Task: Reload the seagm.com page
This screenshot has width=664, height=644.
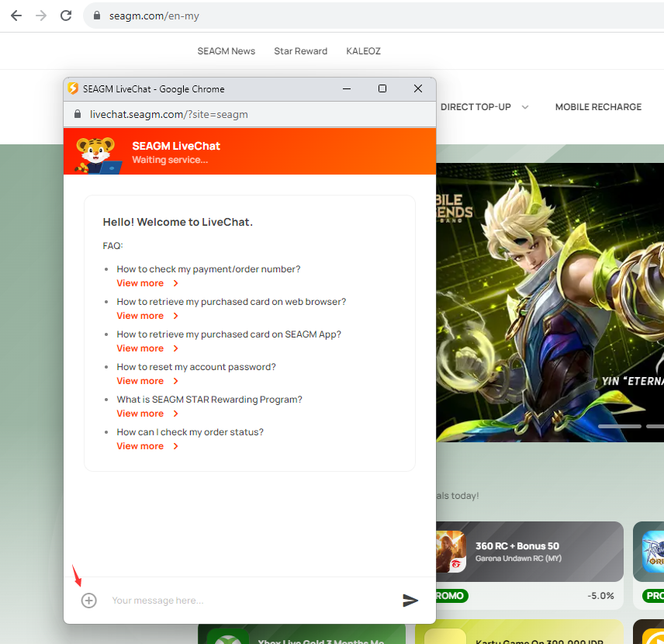Action: [x=66, y=16]
